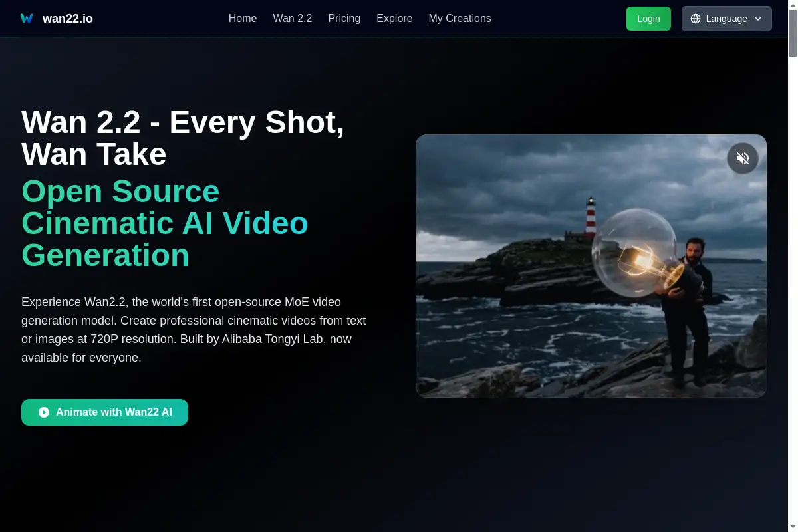Viewport: 798px width, 532px height.
Task: Click the heading 'Wan 2.2 - Every Shot, Wan Take'
Action: click(x=183, y=138)
